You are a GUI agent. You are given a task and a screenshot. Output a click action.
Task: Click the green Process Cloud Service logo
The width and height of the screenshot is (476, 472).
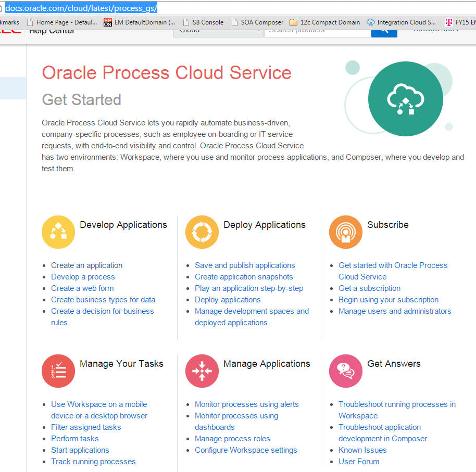pyautogui.click(x=406, y=99)
